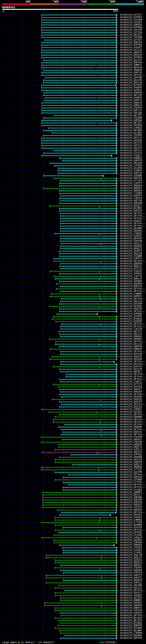Screen dimensions: 146x644
Task: Select label UniRef100_Q4PE29
Action: point(131,211)
